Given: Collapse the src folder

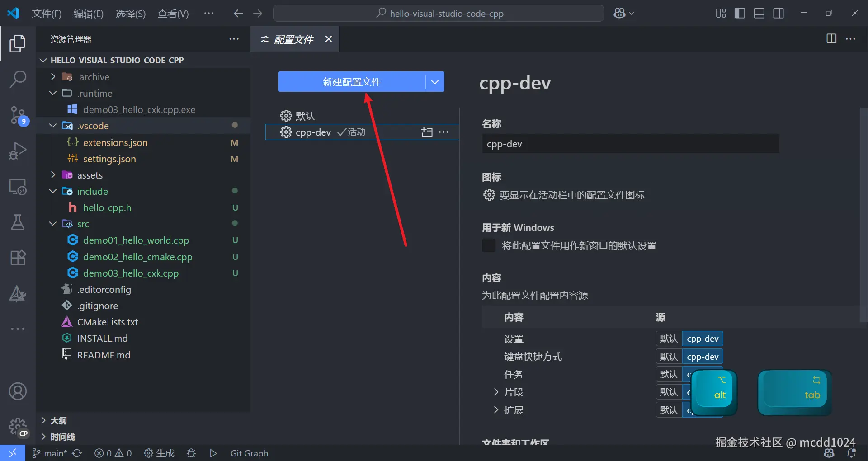Looking at the screenshot, I should tap(53, 224).
